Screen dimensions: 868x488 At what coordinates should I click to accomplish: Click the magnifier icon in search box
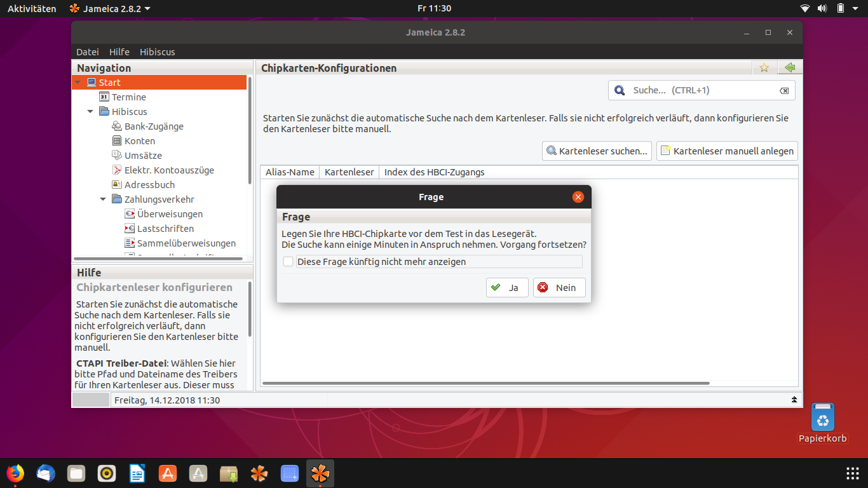pos(620,90)
